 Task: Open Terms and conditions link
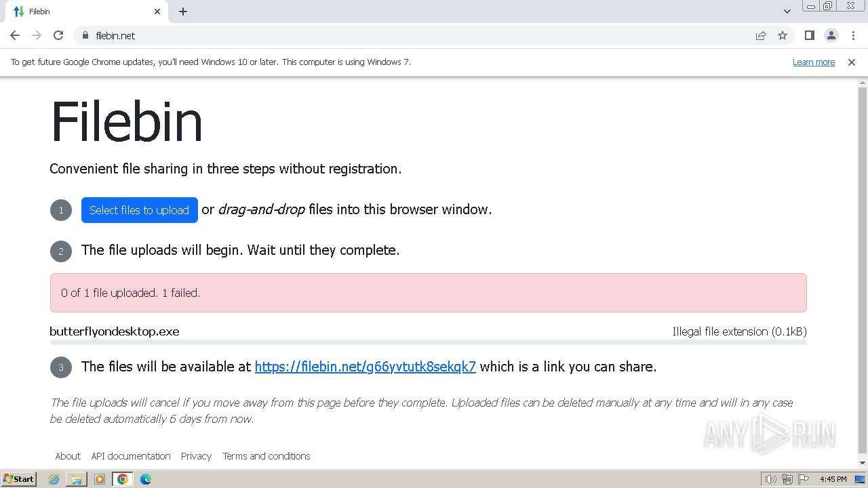coord(267,456)
